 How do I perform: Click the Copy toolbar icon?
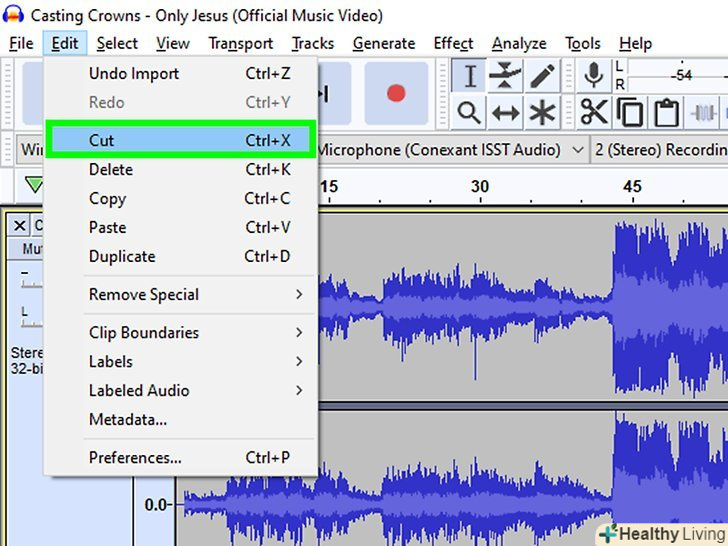[630, 113]
